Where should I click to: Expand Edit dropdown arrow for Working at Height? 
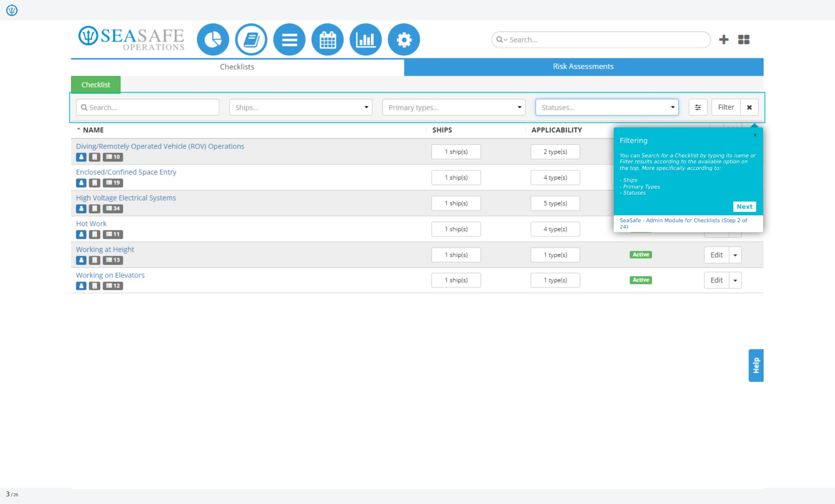point(735,255)
